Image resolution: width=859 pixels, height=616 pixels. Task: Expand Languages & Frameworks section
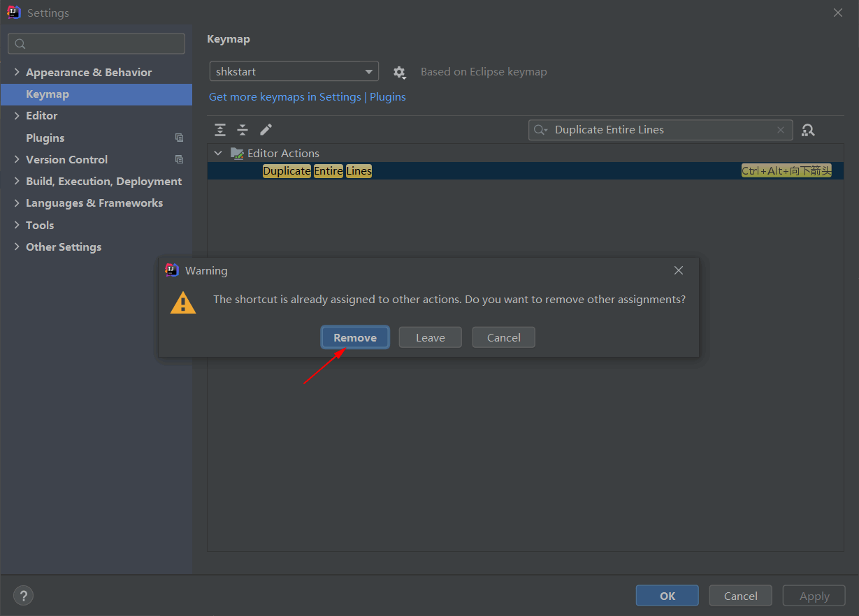pos(17,203)
